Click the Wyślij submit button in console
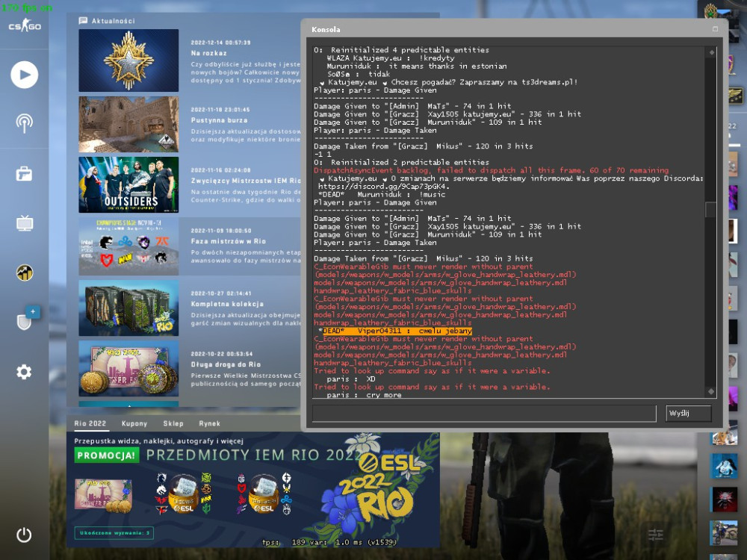This screenshot has height=560, width=747. coord(689,414)
